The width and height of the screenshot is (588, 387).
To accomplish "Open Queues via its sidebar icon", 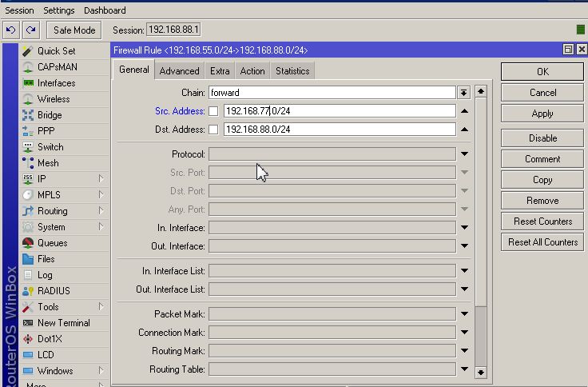I will click(x=28, y=243).
